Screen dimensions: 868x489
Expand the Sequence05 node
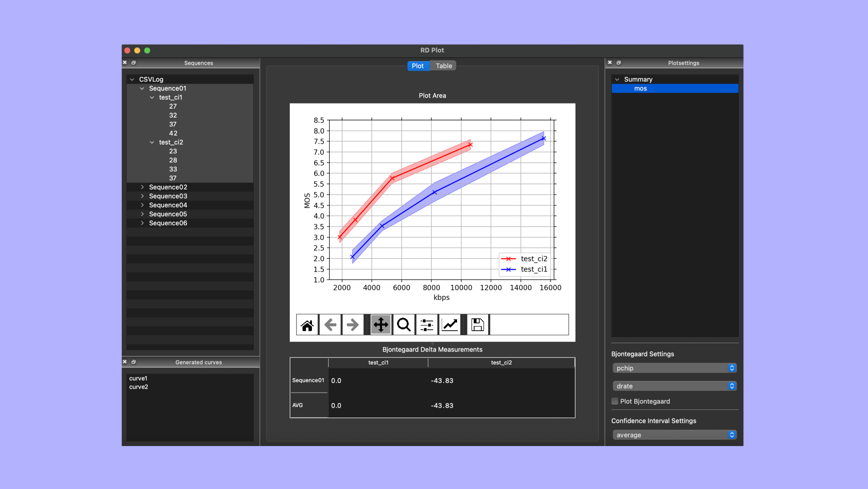(x=142, y=214)
